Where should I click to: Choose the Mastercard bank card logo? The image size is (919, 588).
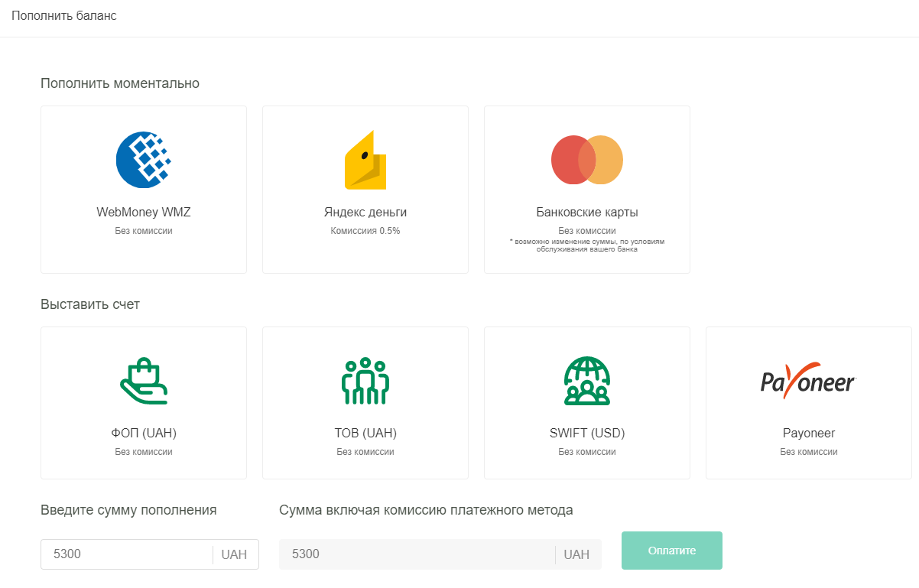(x=586, y=160)
